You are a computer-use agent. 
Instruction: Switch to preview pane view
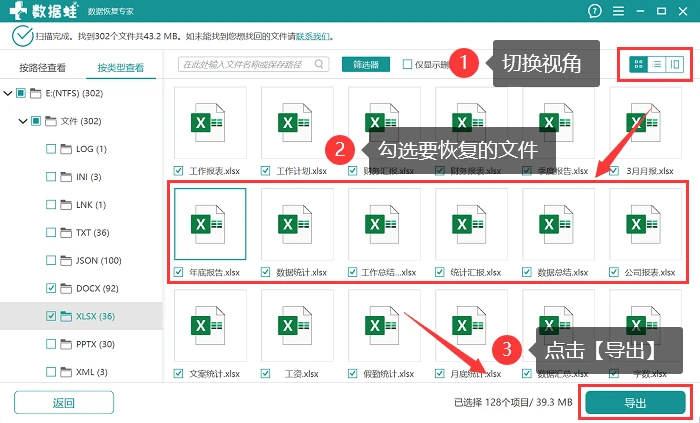(x=675, y=65)
